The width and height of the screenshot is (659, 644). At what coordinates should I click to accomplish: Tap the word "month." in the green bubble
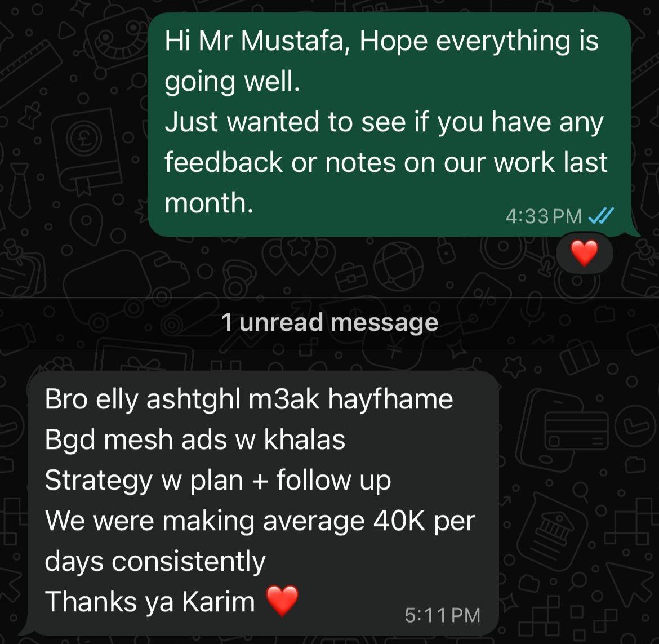coord(209,203)
